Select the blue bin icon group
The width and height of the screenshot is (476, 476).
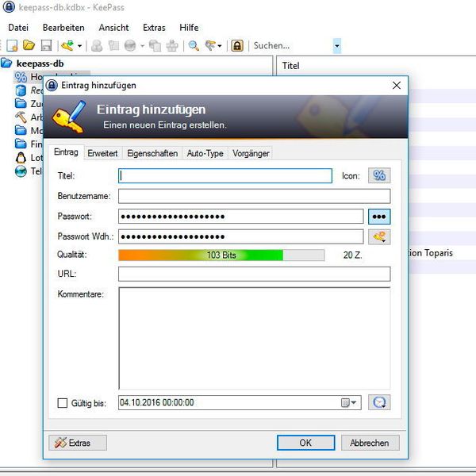pyautogui.click(x=29, y=90)
